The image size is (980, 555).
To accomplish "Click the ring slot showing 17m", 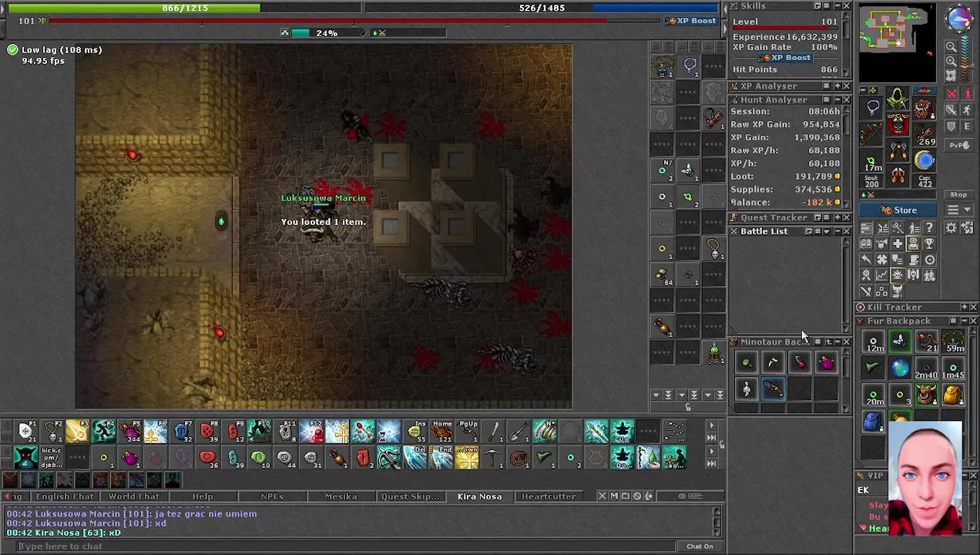I will coord(871,160).
